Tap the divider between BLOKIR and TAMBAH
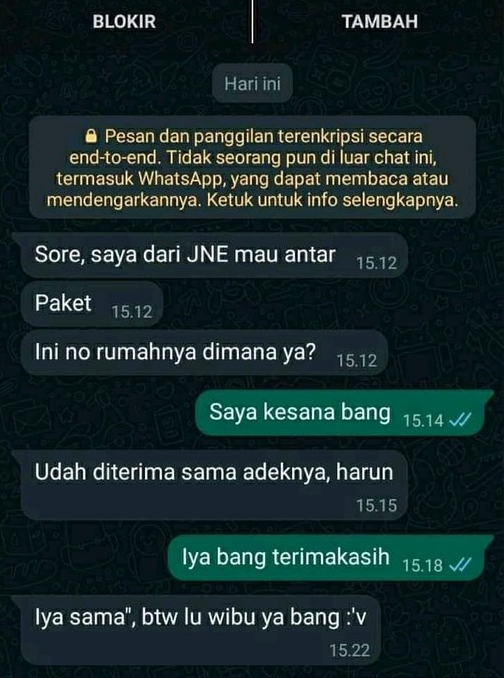Image resolution: width=504 pixels, height=678 pixels. point(252,21)
